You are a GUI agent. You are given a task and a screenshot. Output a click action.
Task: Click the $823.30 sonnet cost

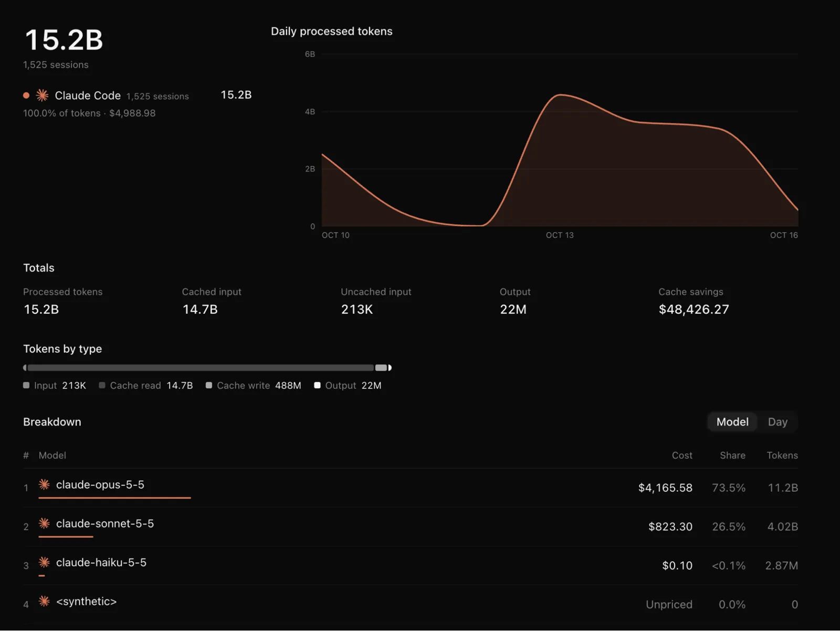pos(670,527)
